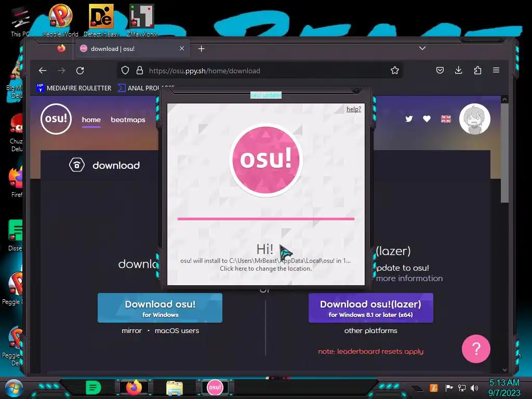Click Download osu! for Windows button

(x=160, y=308)
